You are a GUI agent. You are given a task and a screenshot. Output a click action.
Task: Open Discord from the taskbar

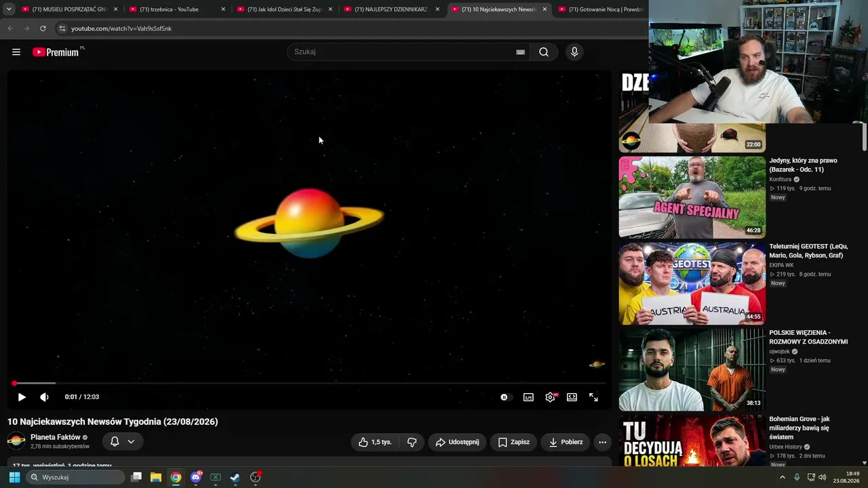[x=196, y=477]
